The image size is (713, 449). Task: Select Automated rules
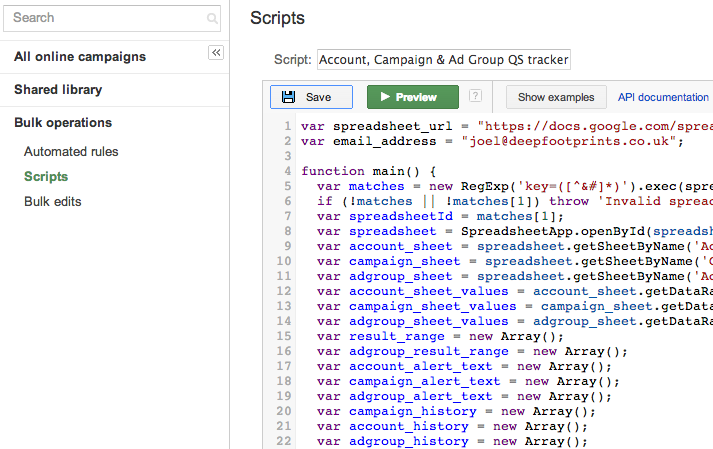coord(71,151)
